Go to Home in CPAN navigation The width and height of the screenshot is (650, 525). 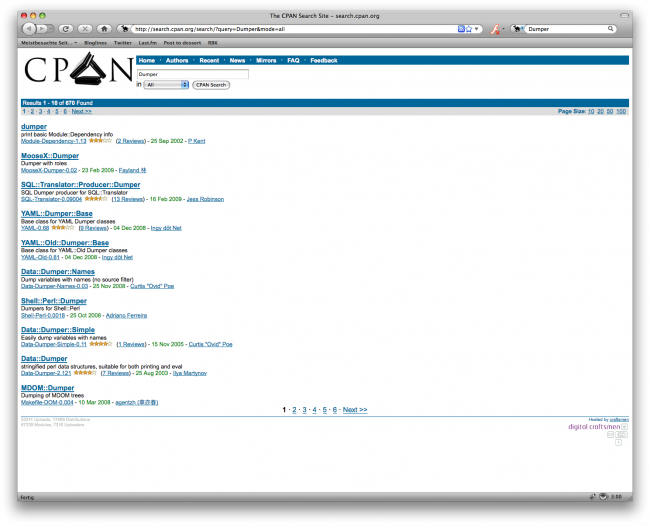click(x=147, y=61)
